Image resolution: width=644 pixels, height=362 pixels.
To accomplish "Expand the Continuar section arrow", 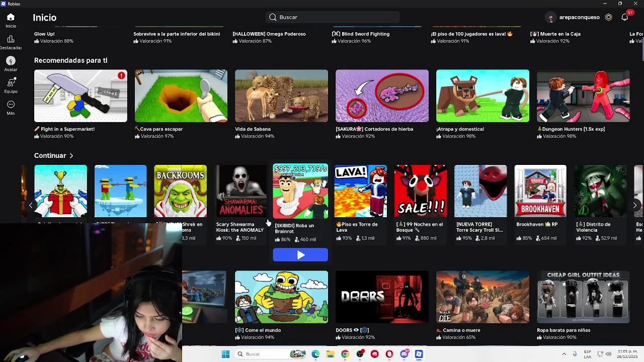I will click(71, 156).
